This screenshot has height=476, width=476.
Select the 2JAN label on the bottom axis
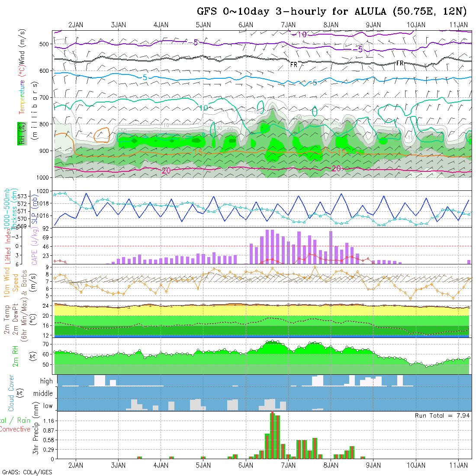[76, 465]
